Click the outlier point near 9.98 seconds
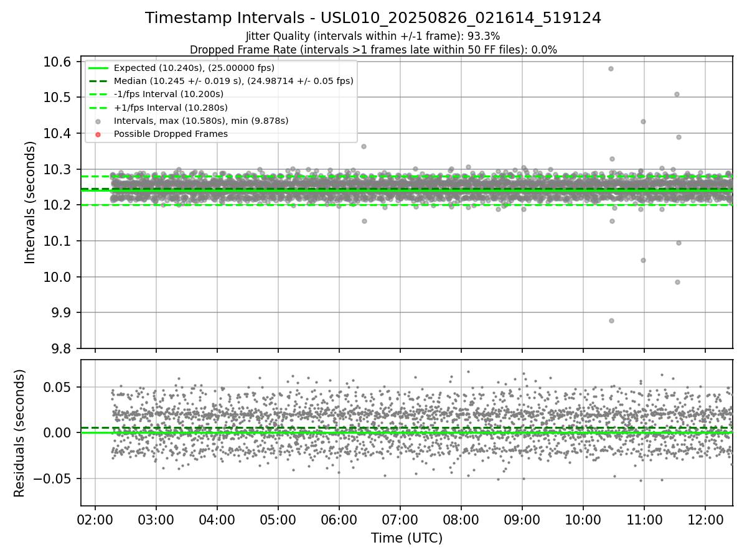 coord(677,282)
